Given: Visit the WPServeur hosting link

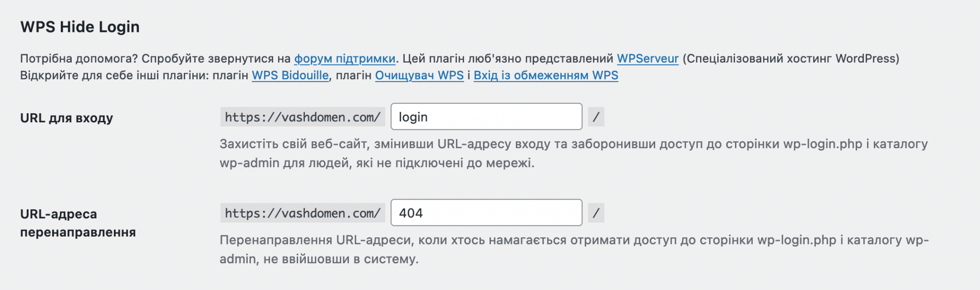Looking at the screenshot, I should pyautogui.click(x=647, y=58).
